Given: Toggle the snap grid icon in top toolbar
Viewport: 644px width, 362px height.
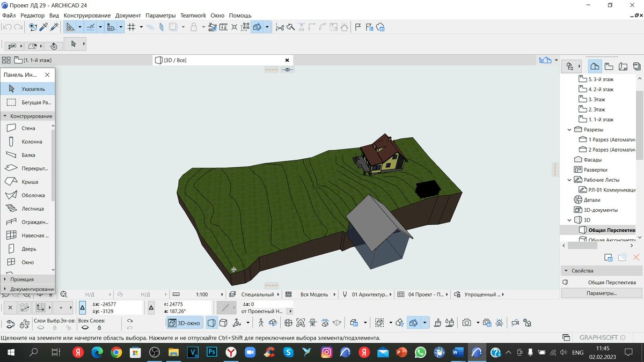Looking at the screenshot, I should click(x=132, y=26).
